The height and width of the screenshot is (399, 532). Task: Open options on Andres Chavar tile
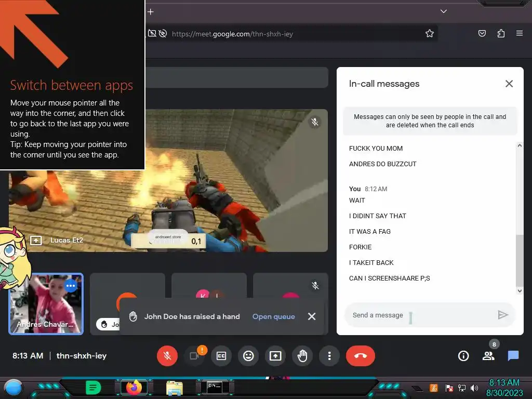(x=71, y=286)
